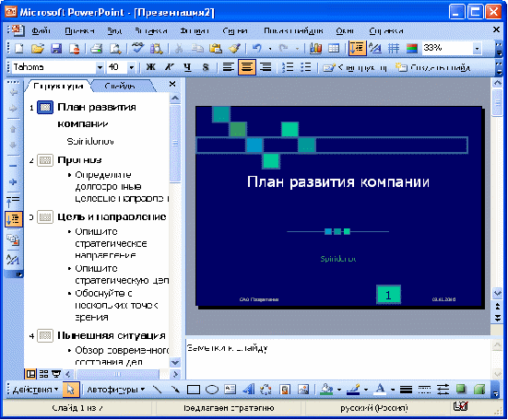Click the Font Color A swatch
Image resolution: width=508 pixels, height=420 pixels.
(x=381, y=390)
